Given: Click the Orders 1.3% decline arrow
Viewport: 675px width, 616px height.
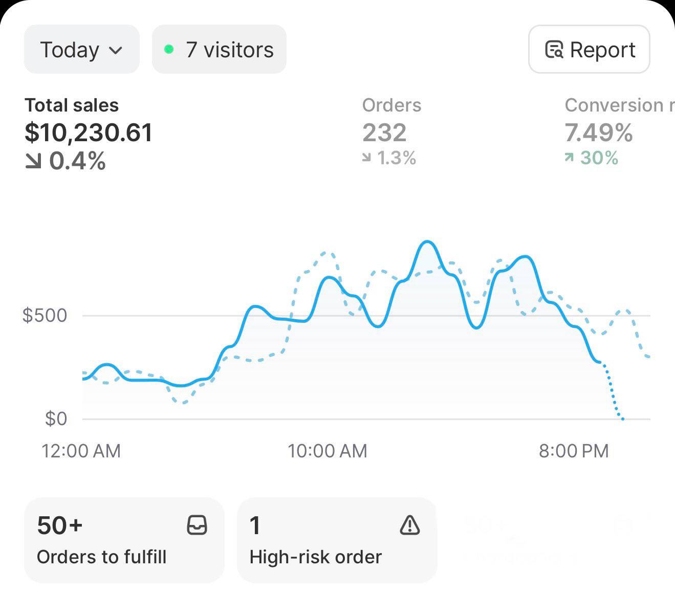Looking at the screenshot, I should (x=366, y=158).
